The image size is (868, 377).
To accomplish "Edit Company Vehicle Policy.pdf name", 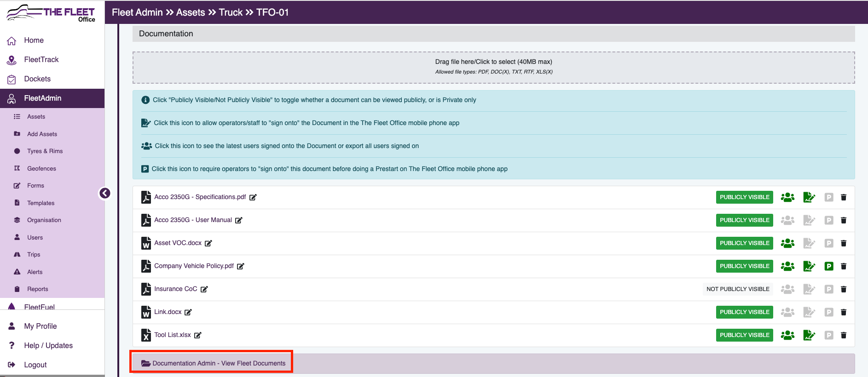I will (x=240, y=266).
